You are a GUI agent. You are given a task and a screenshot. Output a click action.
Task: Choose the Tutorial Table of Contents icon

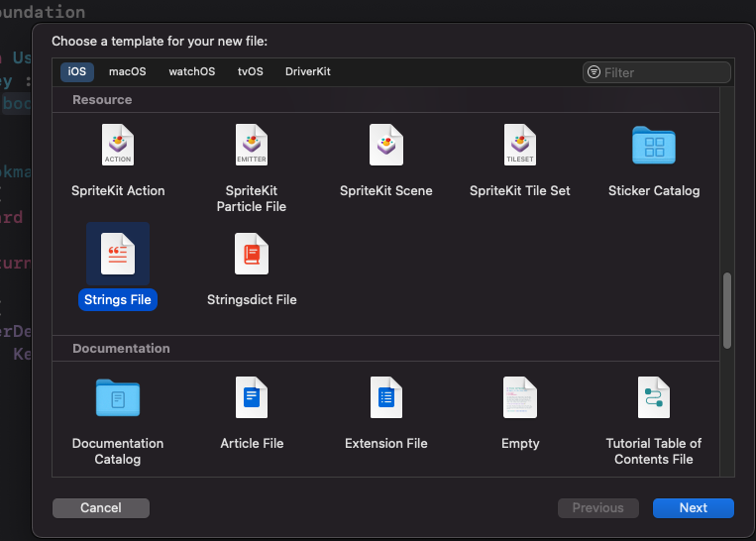click(x=654, y=397)
